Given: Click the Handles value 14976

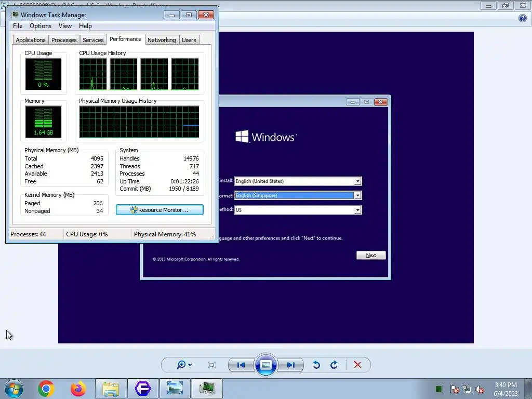Looking at the screenshot, I should point(191,158).
